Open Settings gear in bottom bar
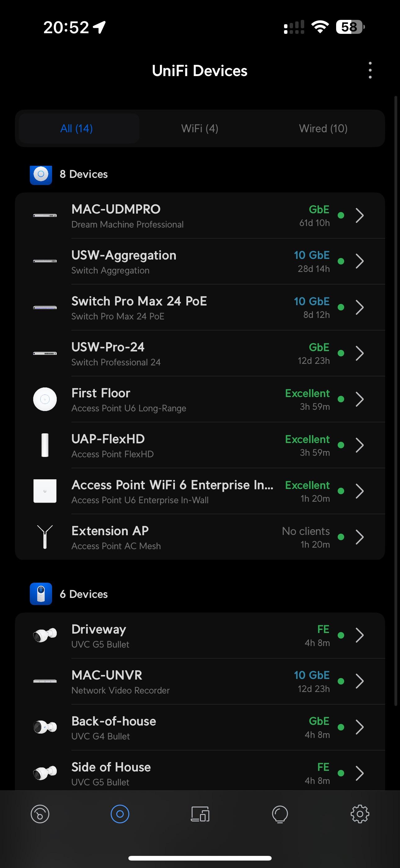This screenshot has width=400, height=868. 360,814
